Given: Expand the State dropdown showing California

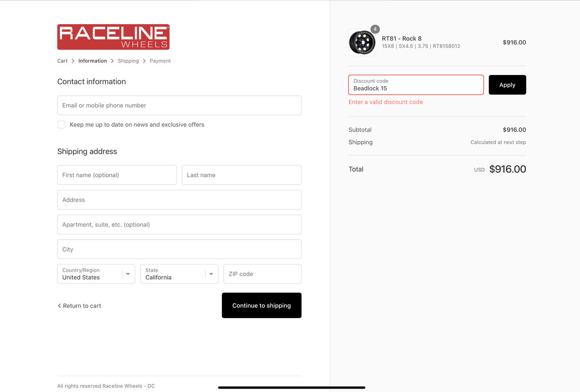Looking at the screenshot, I should [179, 274].
